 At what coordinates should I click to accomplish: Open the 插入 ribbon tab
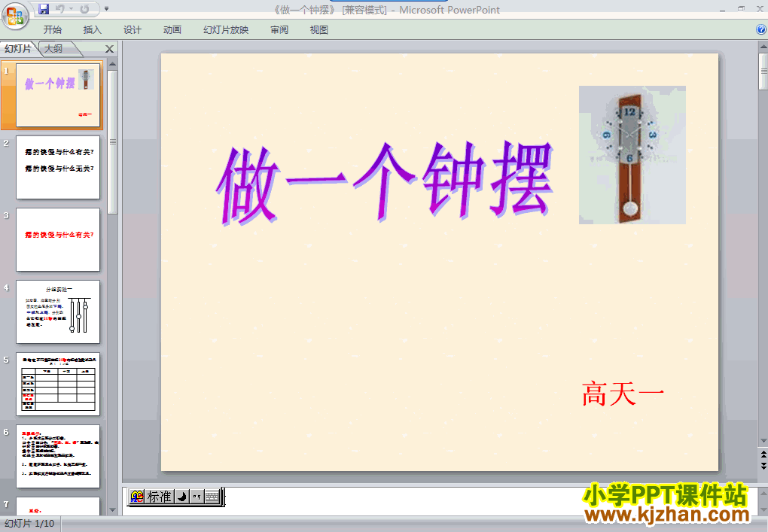pyautogui.click(x=92, y=30)
